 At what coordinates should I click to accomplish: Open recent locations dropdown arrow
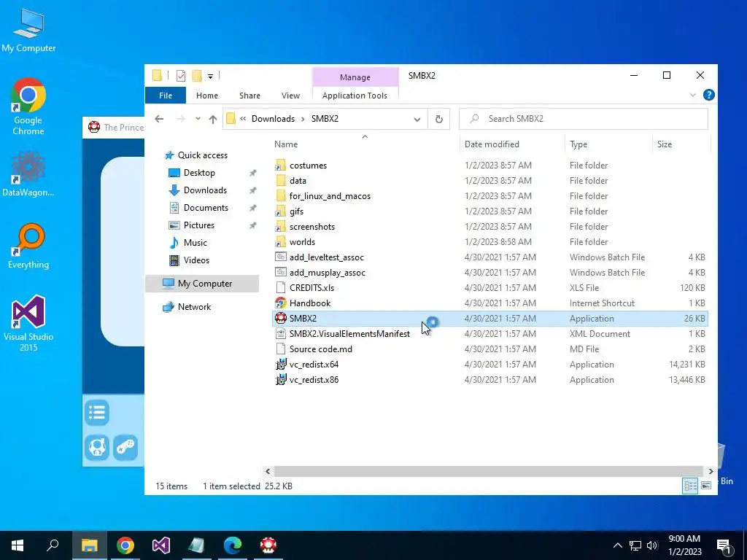tap(198, 119)
